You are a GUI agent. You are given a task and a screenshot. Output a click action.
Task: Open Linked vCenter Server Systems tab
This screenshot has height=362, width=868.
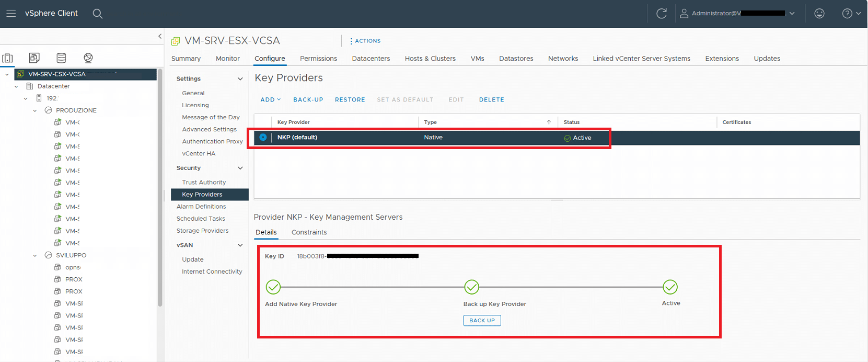pos(642,59)
